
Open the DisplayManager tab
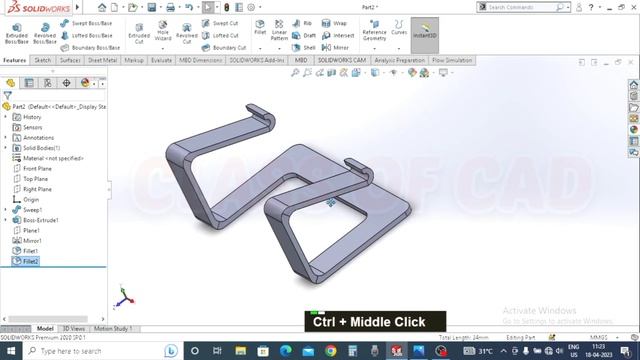(85, 83)
